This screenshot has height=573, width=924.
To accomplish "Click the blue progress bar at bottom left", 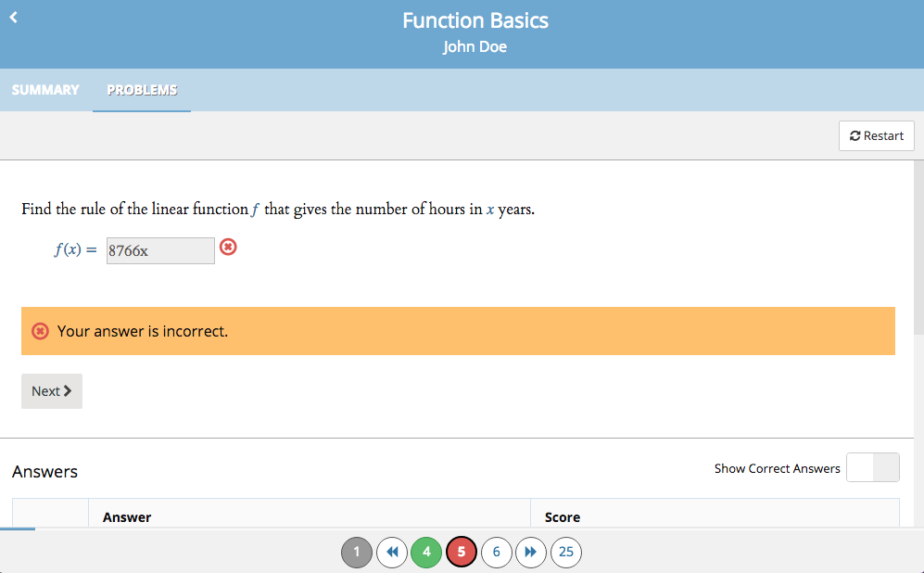I will point(18,528).
